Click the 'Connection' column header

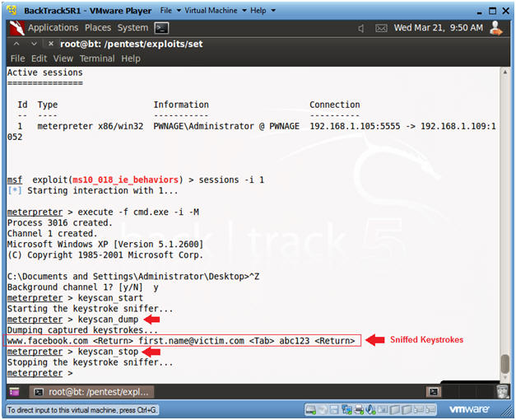click(x=335, y=105)
